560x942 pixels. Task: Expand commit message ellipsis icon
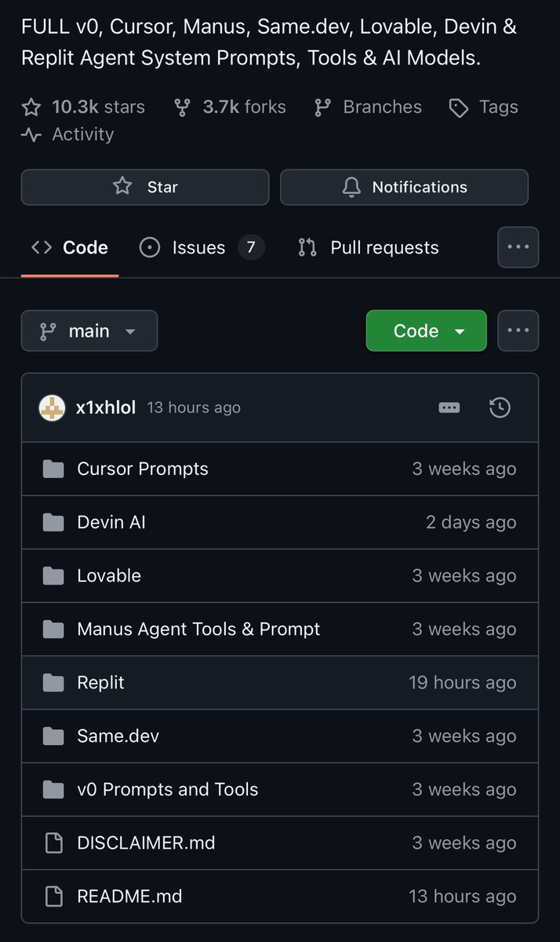point(449,407)
